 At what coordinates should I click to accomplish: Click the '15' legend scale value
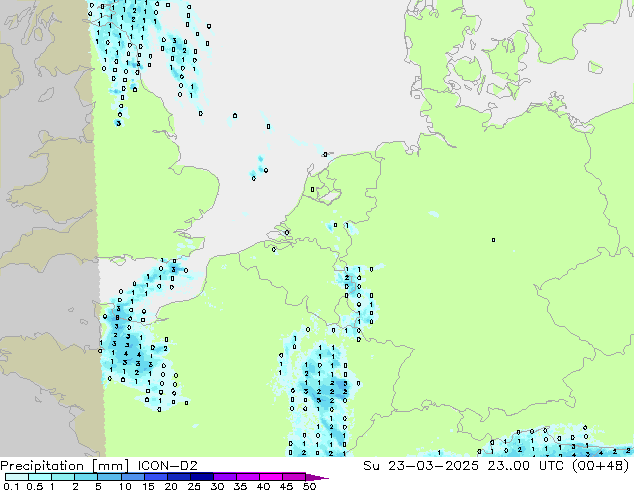click(148, 486)
